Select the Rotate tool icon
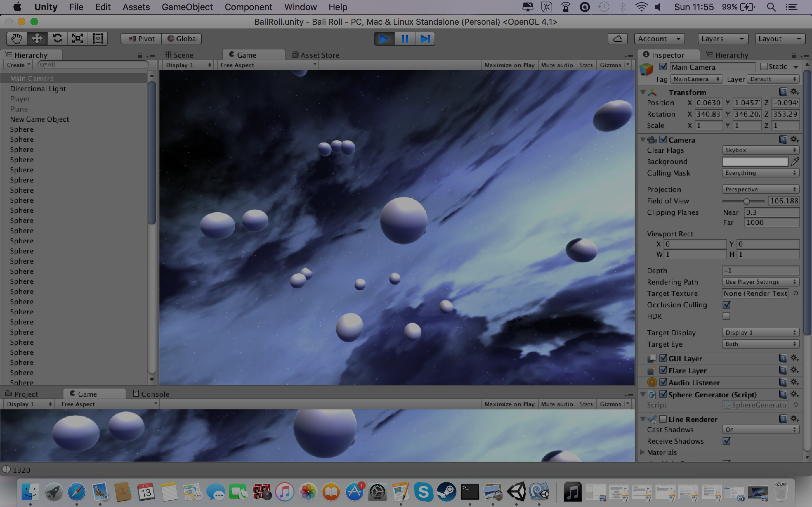 coord(57,39)
